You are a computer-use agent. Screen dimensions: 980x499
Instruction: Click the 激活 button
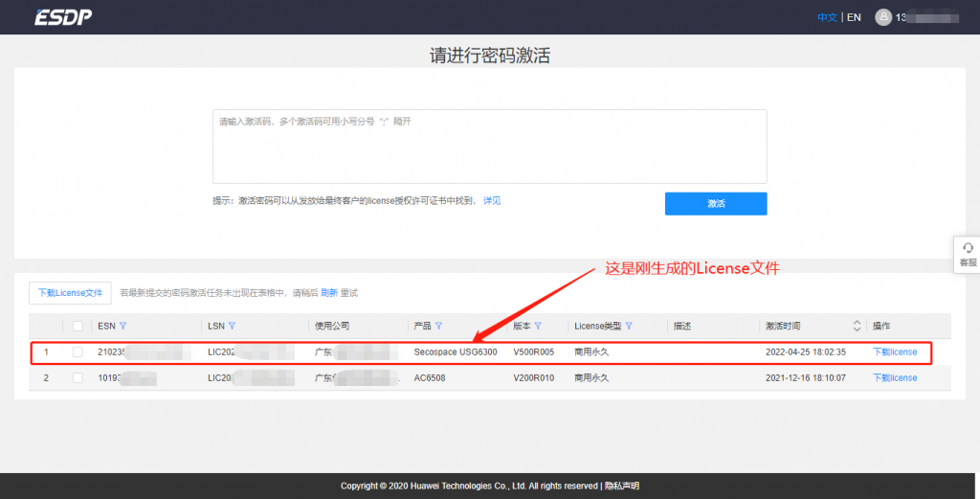(716, 204)
